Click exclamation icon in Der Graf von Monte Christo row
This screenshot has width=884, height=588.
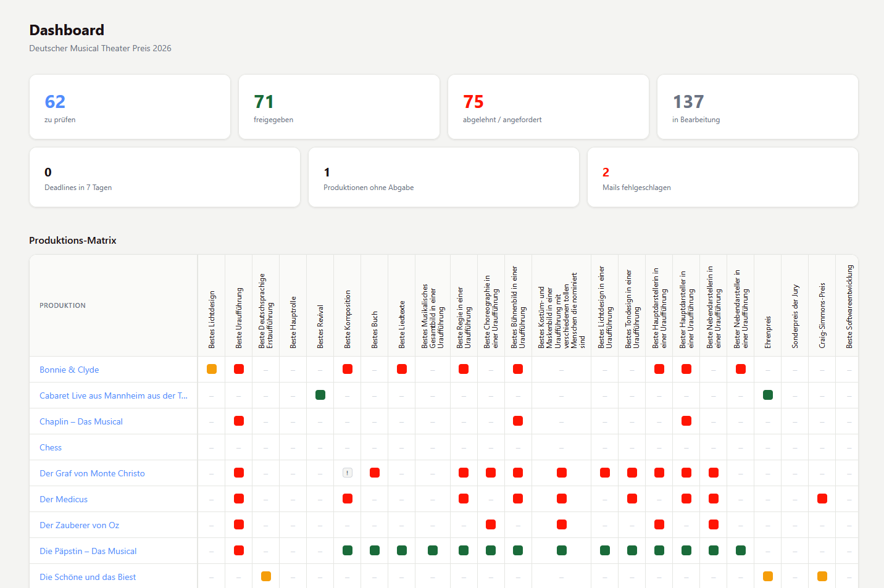348,473
